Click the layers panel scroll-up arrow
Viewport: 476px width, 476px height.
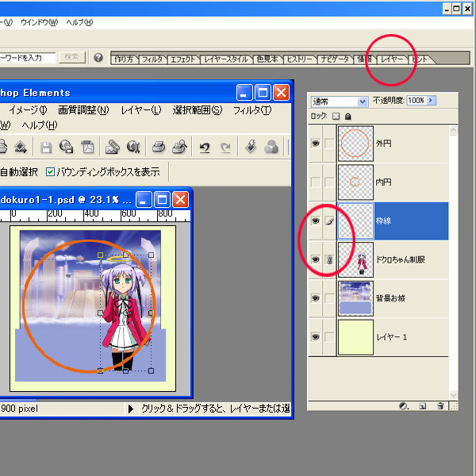click(x=453, y=131)
